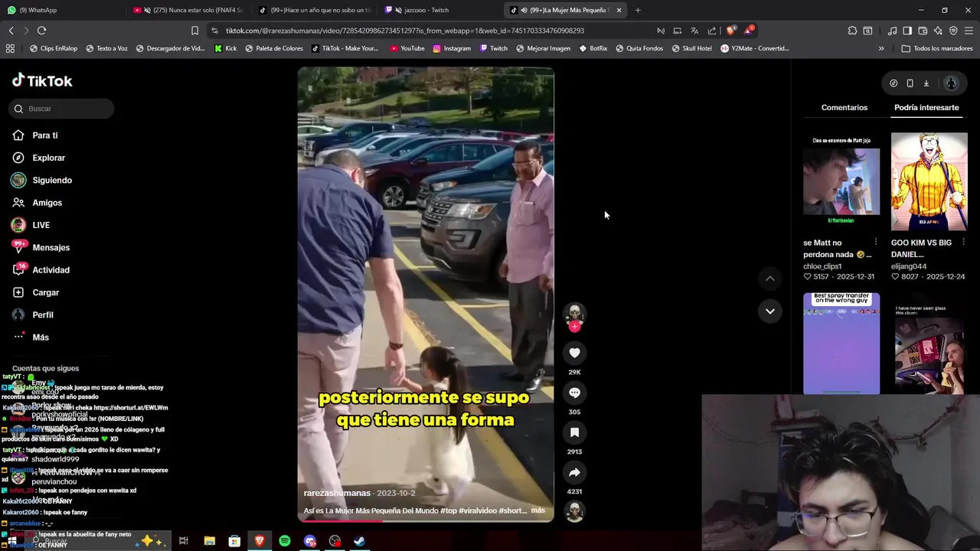
Task: Translate page with the translate icon
Action: 694,31
